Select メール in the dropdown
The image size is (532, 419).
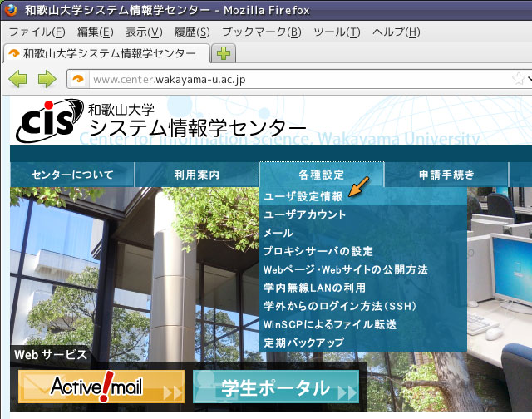coord(363,233)
